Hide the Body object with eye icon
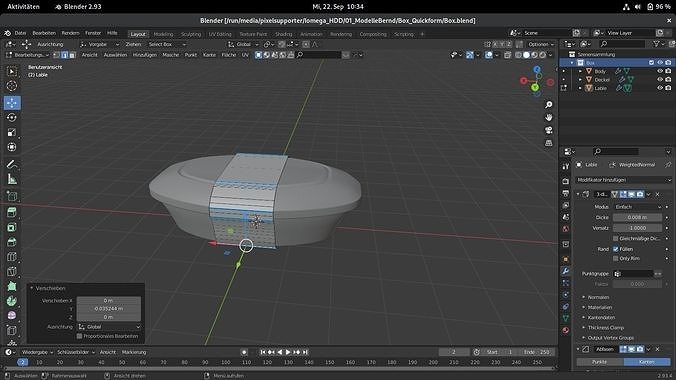This screenshot has height=380, width=676. coord(660,71)
